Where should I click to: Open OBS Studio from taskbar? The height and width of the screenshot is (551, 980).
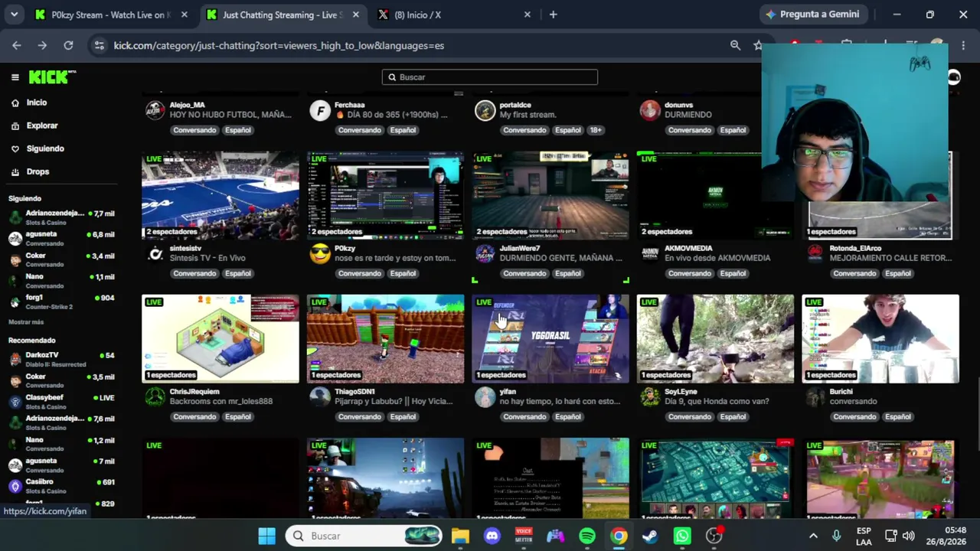point(714,536)
